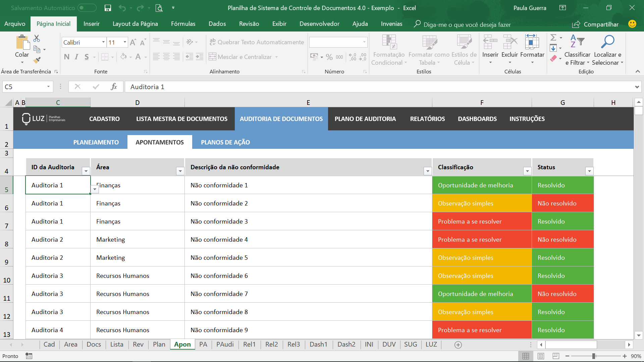
Task: Open Print Preview icon in quick access
Action: 159,8
